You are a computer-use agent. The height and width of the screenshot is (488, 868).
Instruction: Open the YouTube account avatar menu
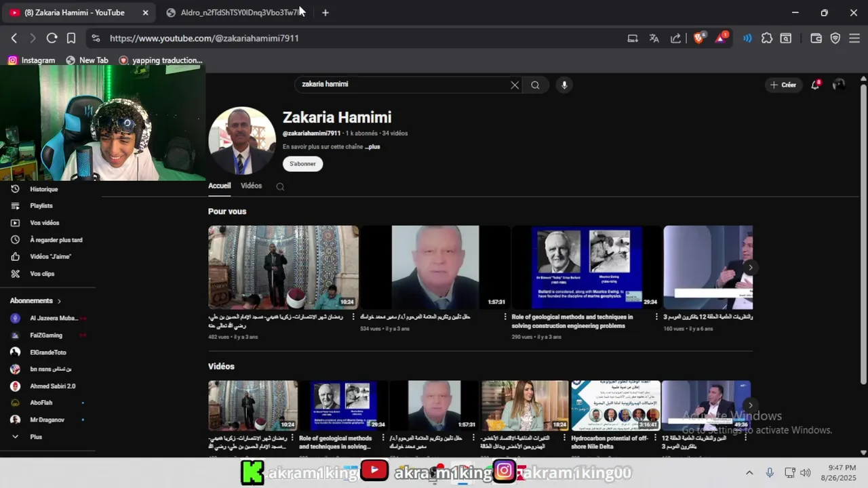(x=839, y=85)
